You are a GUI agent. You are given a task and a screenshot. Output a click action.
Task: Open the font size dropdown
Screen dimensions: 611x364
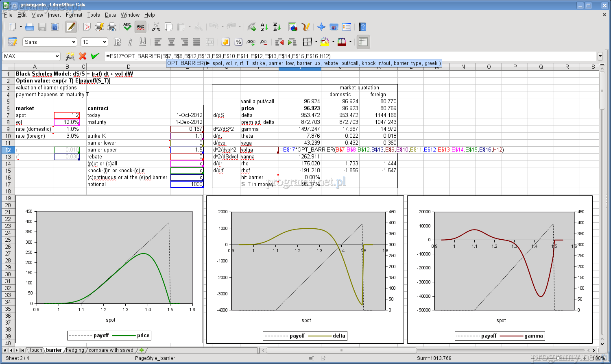(x=105, y=42)
